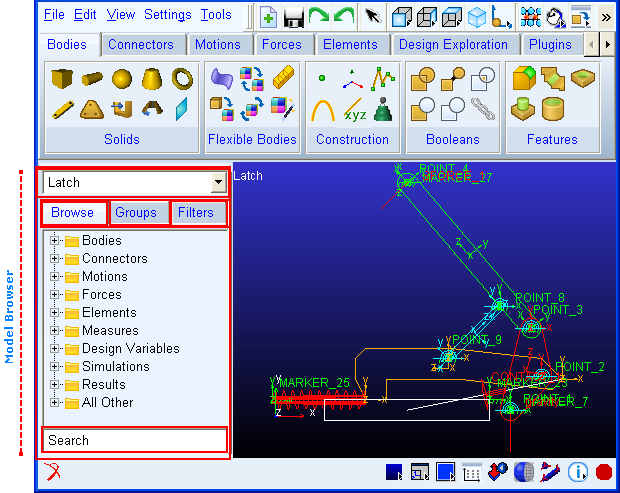Click the red Stop icon in status bar
The height and width of the screenshot is (493, 620).
click(x=604, y=472)
